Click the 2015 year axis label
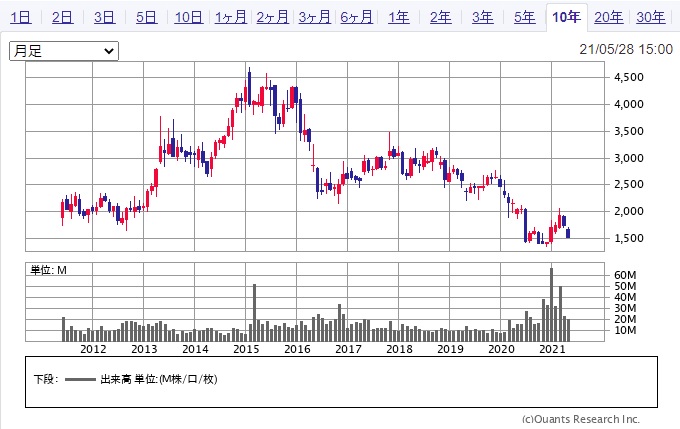The width and height of the screenshot is (680, 429). 246,349
